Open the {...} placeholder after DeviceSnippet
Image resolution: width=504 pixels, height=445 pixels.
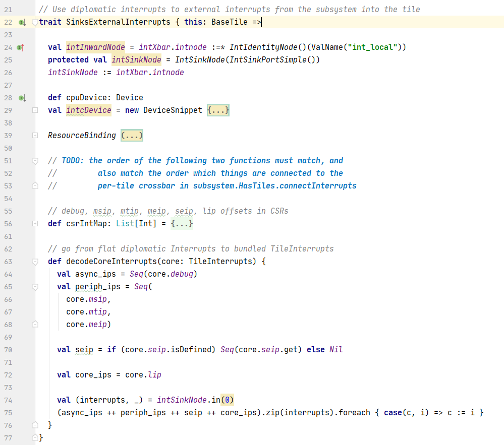[218, 110]
